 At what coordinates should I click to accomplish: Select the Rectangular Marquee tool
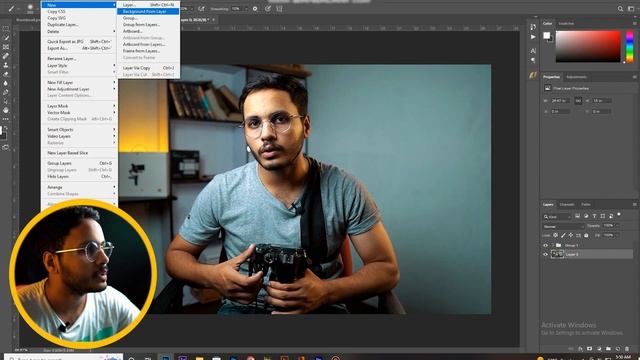point(6,29)
